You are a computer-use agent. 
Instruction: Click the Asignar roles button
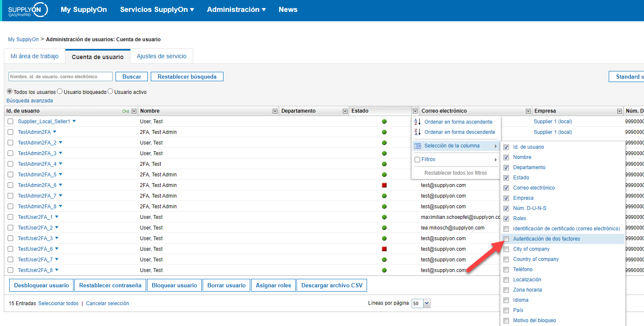(274, 285)
